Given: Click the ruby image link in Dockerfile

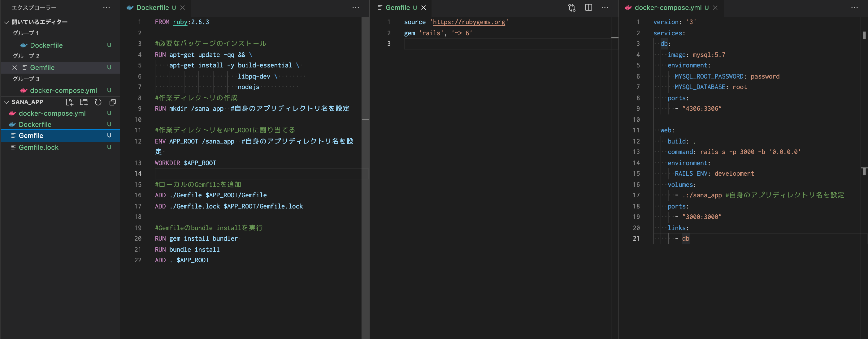Looking at the screenshot, I should pos(180,22).
